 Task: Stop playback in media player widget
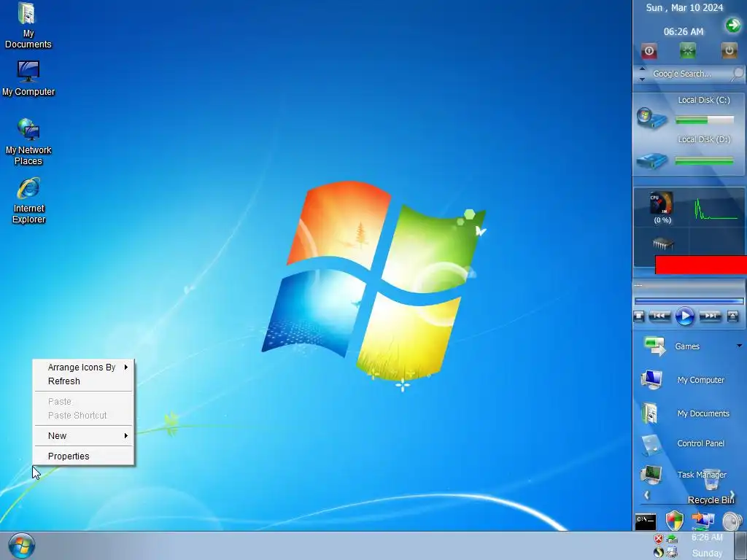coord(639,316)
